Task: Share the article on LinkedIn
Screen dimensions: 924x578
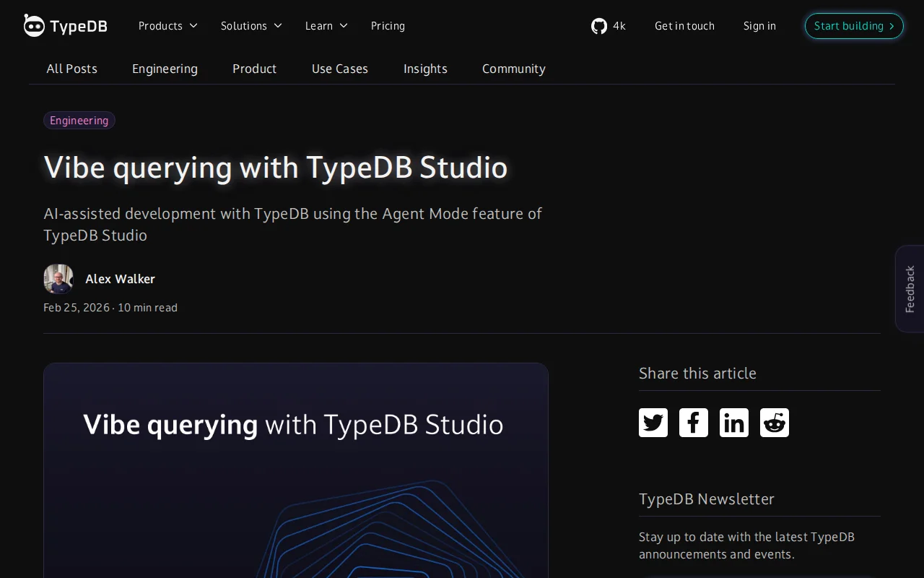Action: (x=734, y=423)
